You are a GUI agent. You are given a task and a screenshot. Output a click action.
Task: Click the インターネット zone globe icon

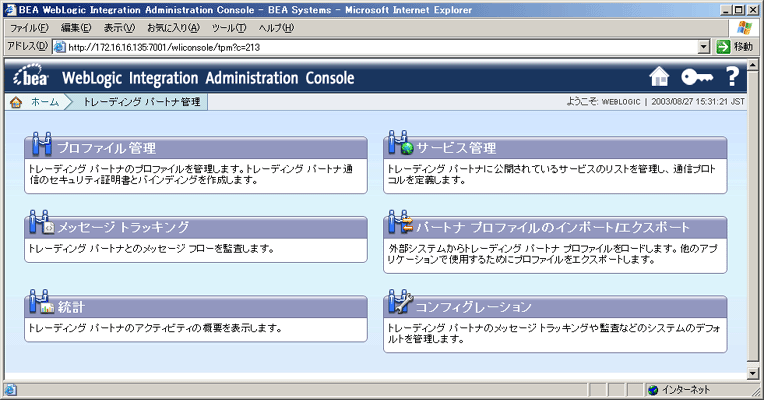[x=653, y=390]
